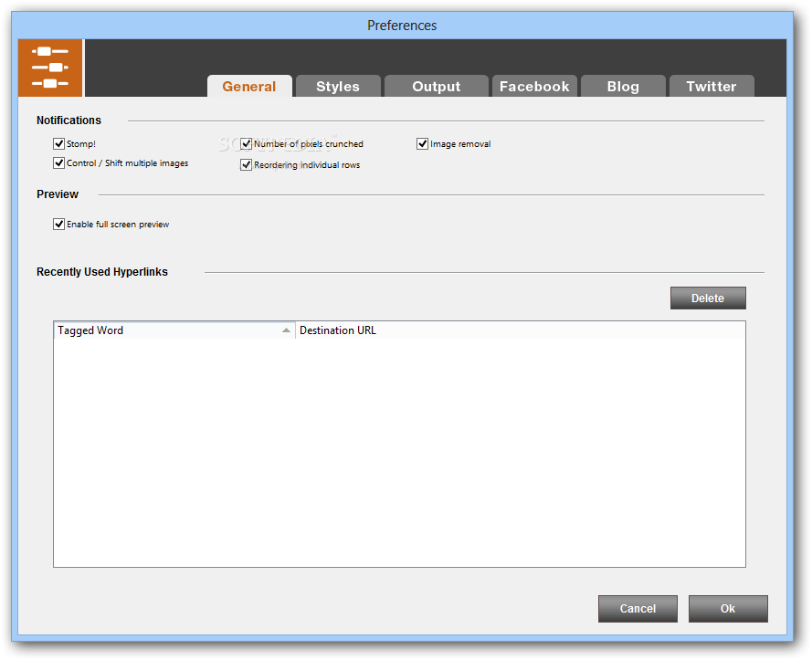The image size is (812, 660).
Task: Switch to the Styles tab
Action: point(338,86)
